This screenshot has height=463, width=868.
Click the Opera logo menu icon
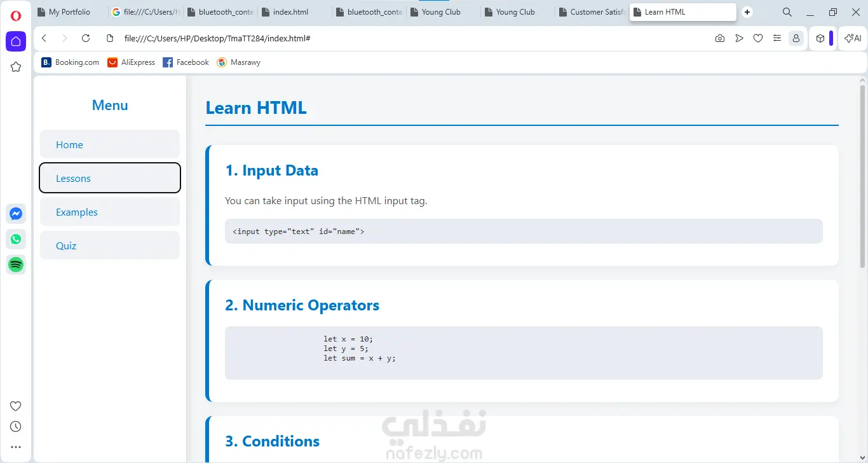(x=16, y=16)
